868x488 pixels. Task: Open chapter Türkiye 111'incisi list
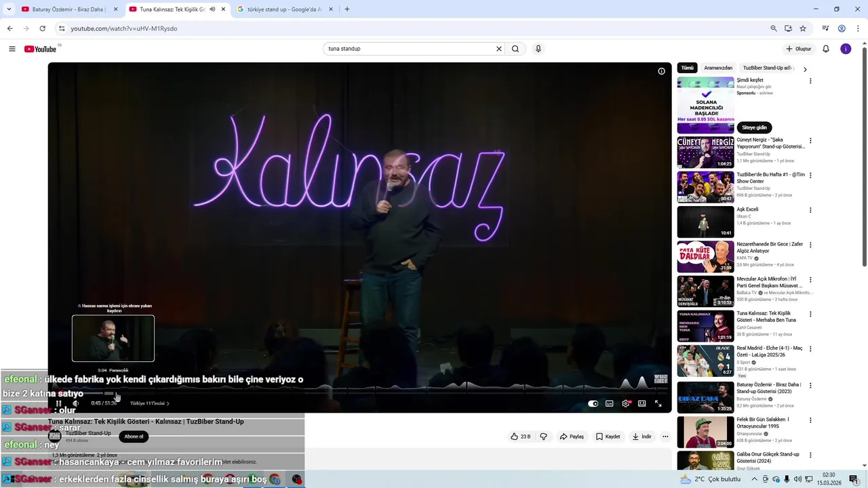click(149, 403)
